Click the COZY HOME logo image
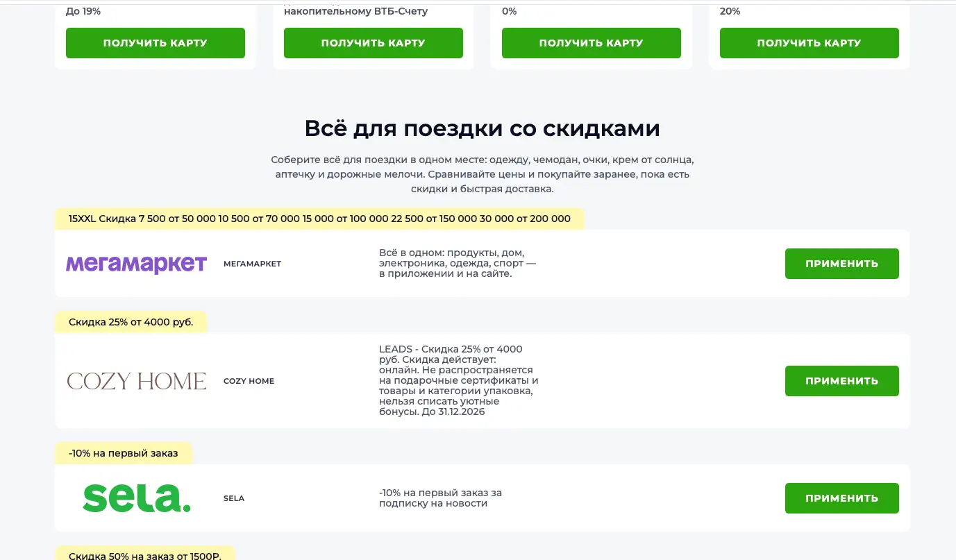 pyautogui.click(x=137, y=381)
